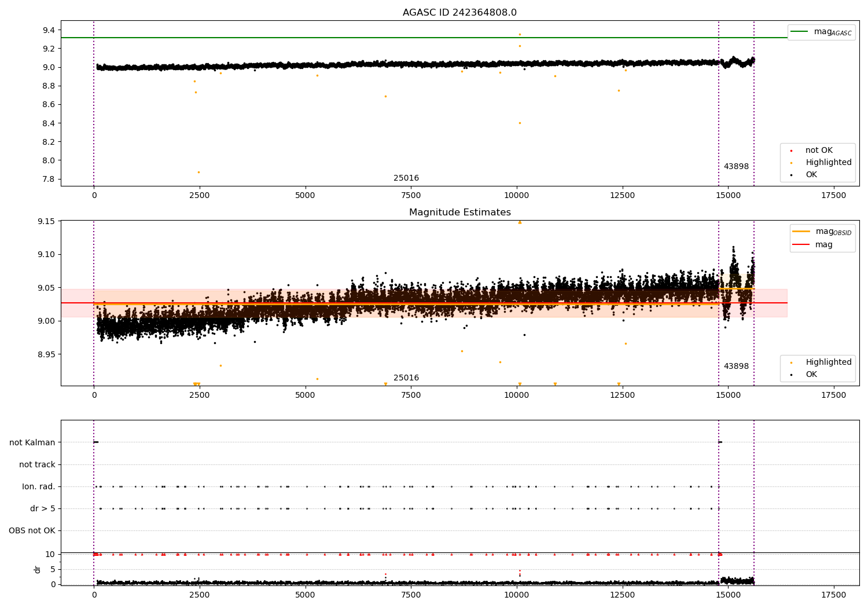The height and width of the screenshot is (608, 868).
Task: Click obsid label 25016 in Magnitude Estimates plot
Action: (x=406, y=378)
